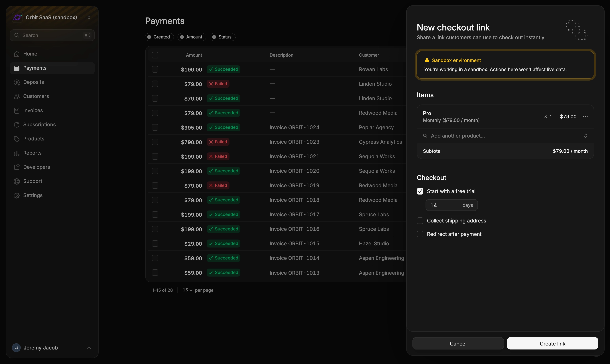Click the plus icon on the Status filter

coord(214,37)
